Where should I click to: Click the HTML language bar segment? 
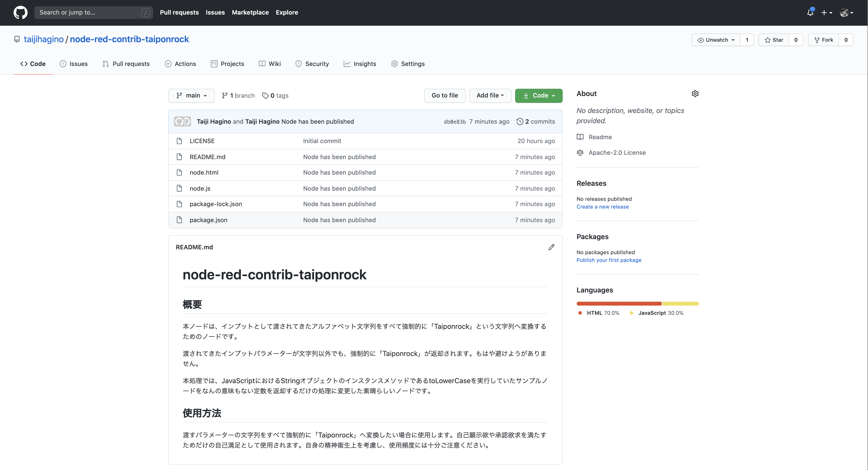[x=619, y=303]
